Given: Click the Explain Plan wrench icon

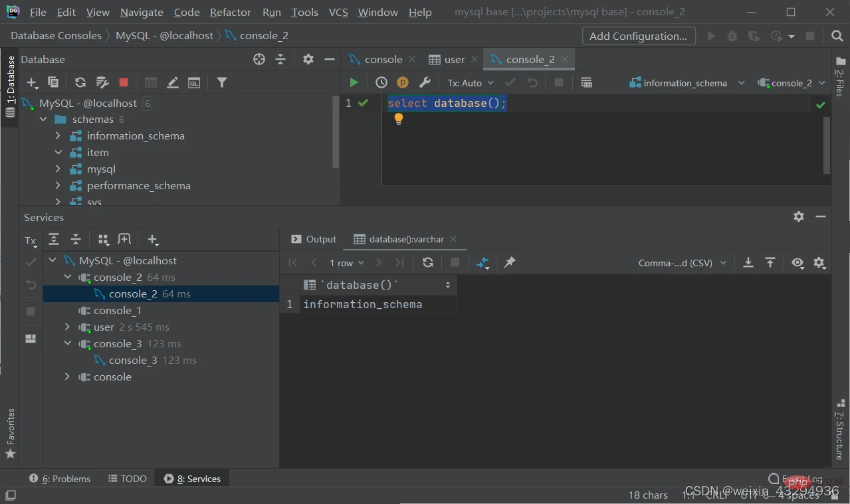Looking at the screenshot, I should point(425,82).
